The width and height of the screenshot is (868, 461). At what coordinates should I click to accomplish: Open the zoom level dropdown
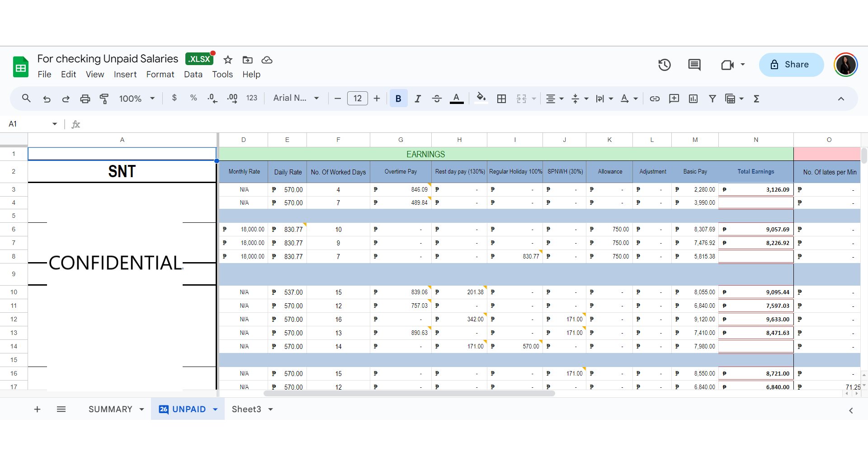[x=137, y=99]
